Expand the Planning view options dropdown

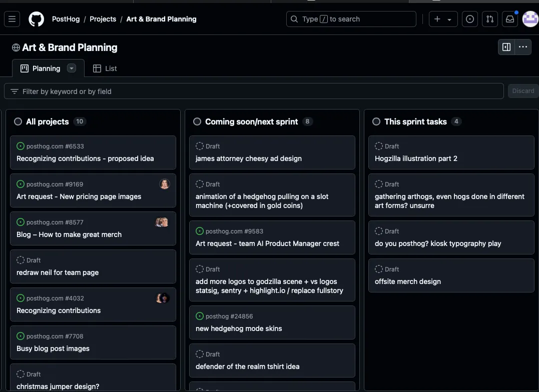tap(72, 68)
